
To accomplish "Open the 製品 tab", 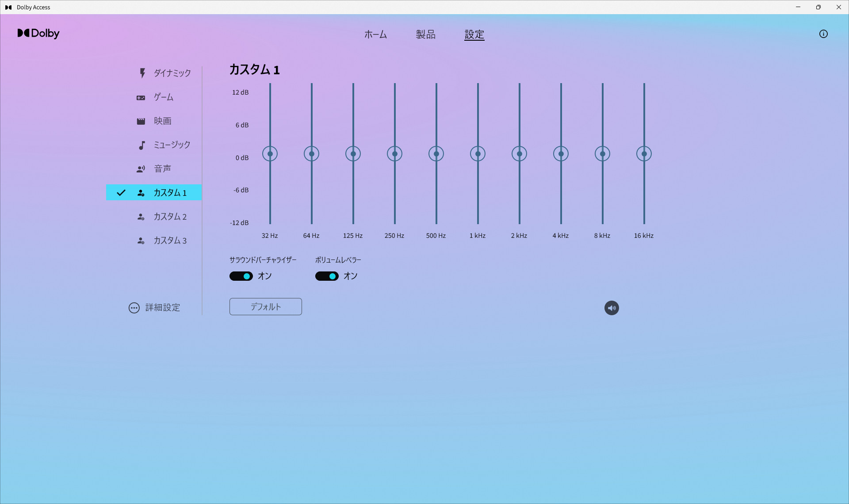I will (x=425, y=34).
